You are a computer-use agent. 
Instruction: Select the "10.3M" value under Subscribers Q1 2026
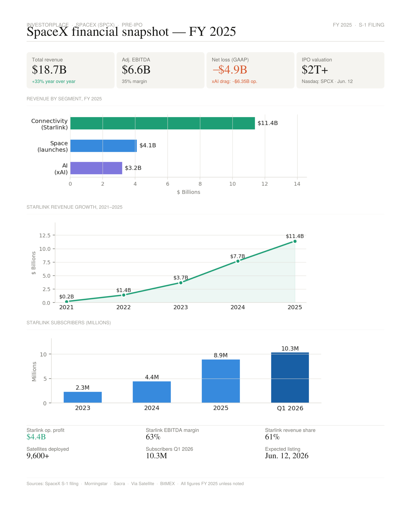tap(157, 456)
